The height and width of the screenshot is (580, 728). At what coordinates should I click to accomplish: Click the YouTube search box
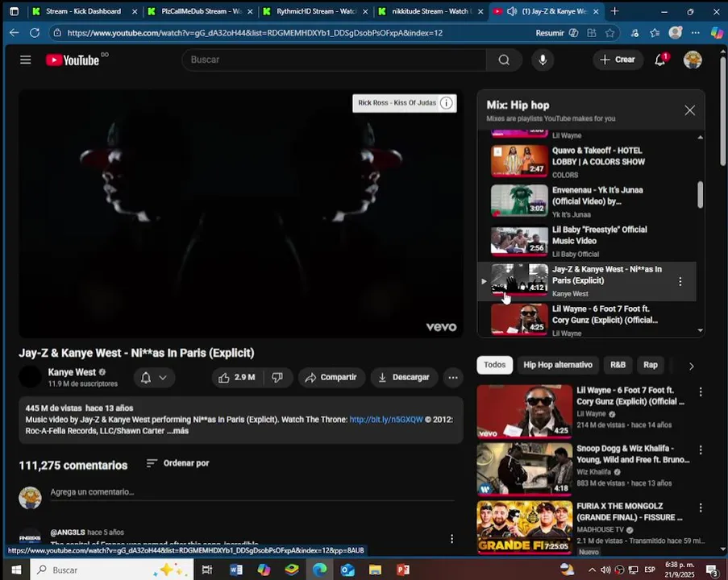tap(335, 60)
